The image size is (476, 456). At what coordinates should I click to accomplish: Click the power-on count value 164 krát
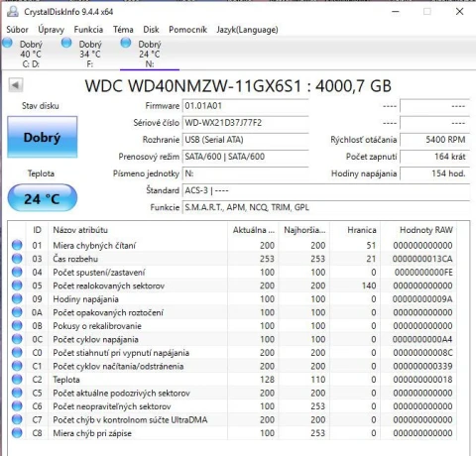coord(434,157)
